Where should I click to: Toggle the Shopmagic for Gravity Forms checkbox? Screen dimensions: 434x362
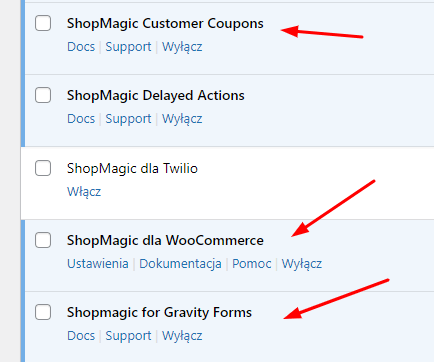[43, 312]
